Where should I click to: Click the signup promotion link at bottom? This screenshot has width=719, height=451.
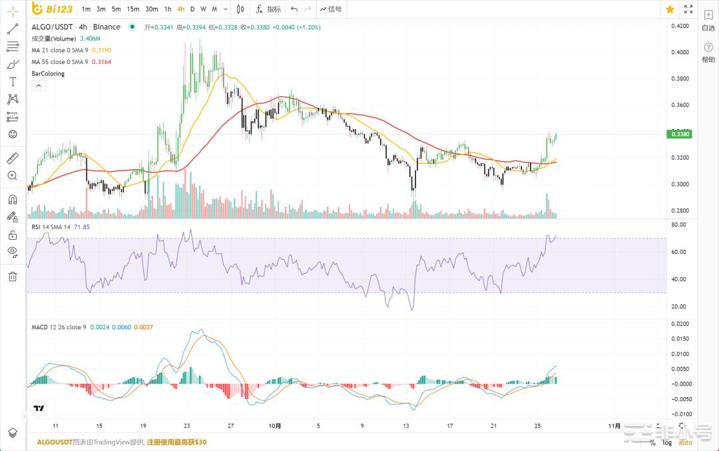[x=176, y=441]
